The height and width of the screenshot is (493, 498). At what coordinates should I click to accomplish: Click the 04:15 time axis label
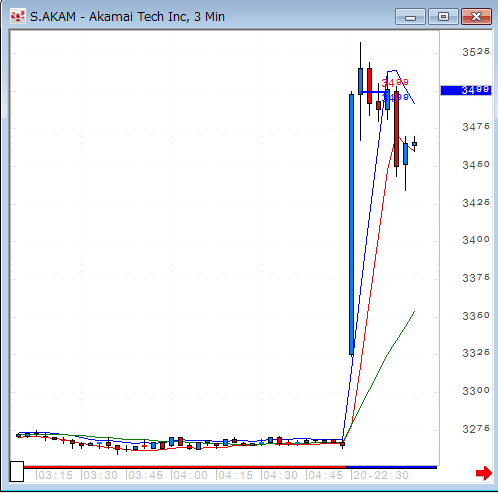235,475
